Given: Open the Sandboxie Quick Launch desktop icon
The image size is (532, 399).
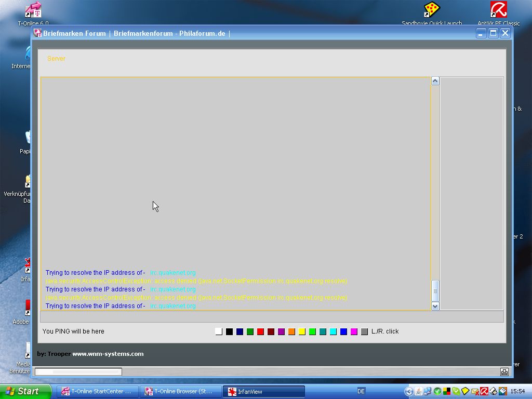Looking at the screenshot, I should [x=432, y=10].
